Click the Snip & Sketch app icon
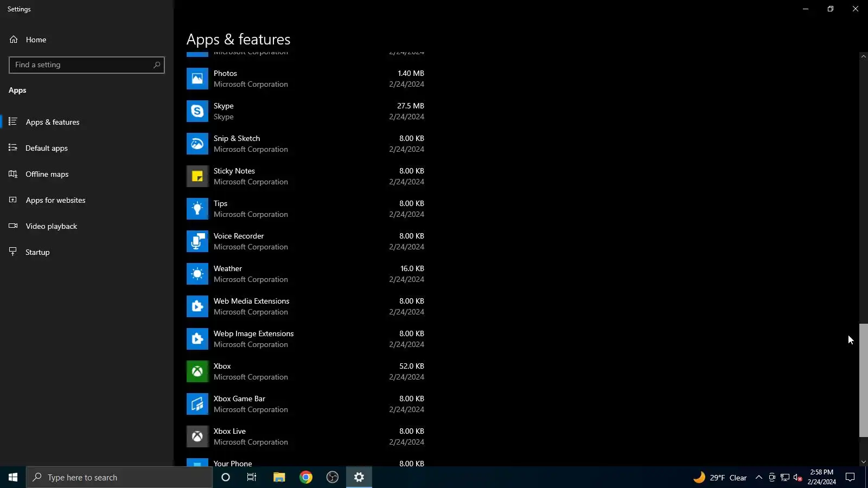This screenshot has width=868, height=488. pyautogui.click(x=197, y=144)
